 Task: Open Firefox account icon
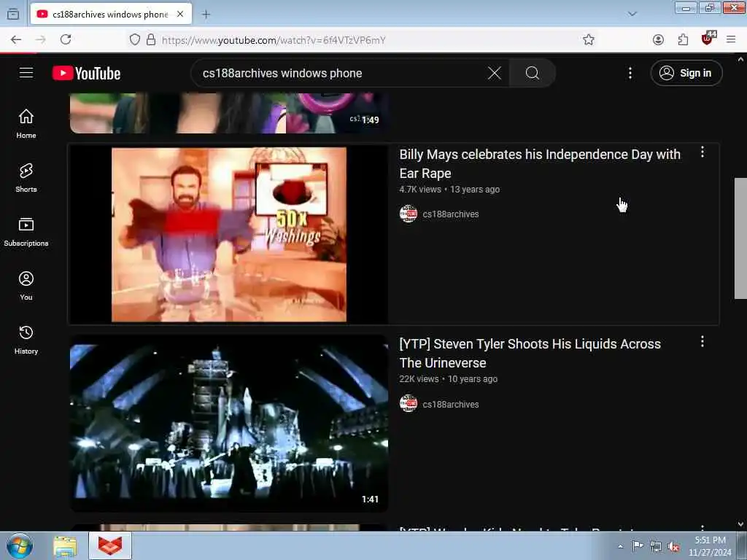658,40
